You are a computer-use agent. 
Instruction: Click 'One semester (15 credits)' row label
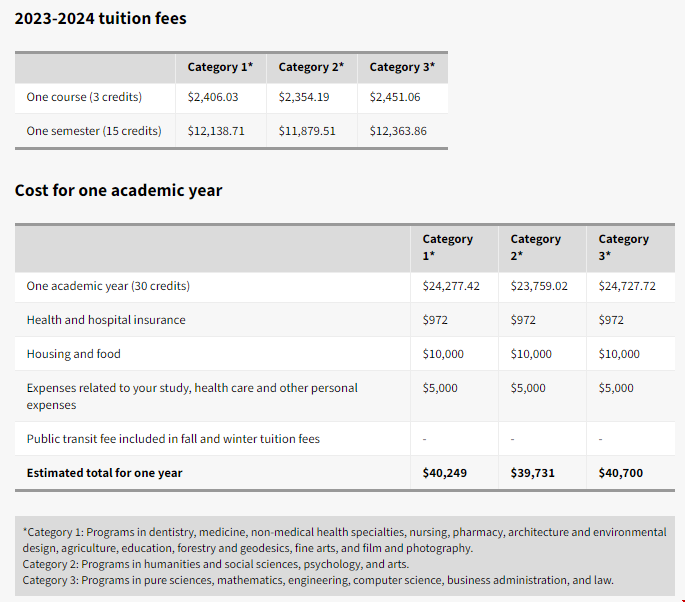pyautogui.click(x=94, y=131)
